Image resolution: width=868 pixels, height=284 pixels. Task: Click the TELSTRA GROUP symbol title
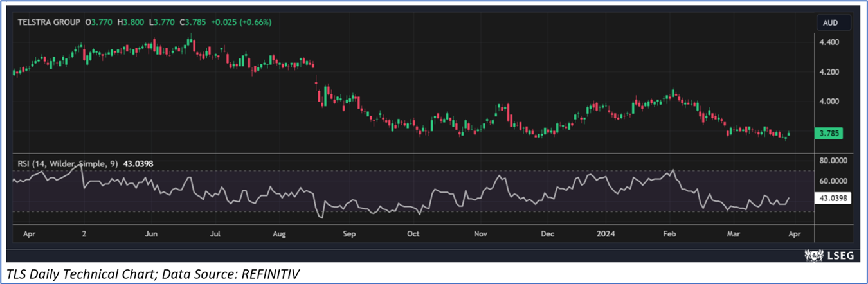tap(49, 22)
